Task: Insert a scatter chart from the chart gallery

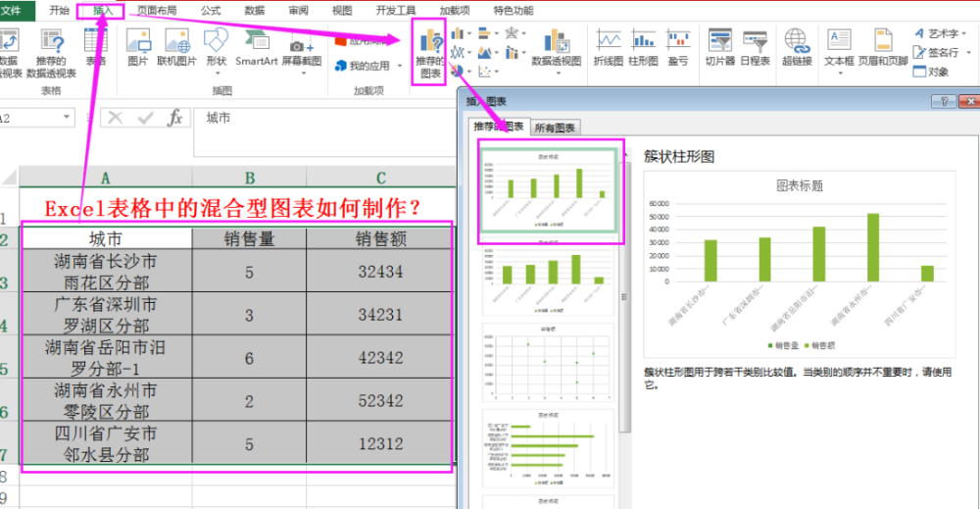Action: [484, 72]
